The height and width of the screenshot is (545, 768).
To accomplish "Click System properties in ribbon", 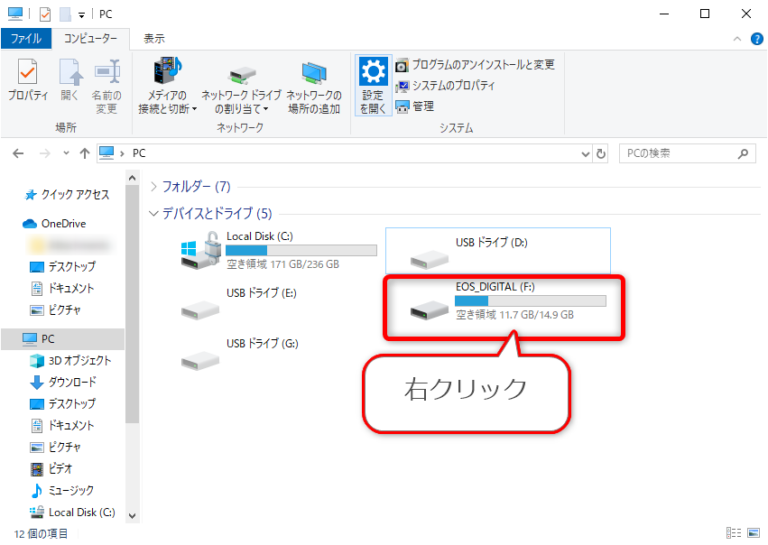I will [x=445, y=86].
